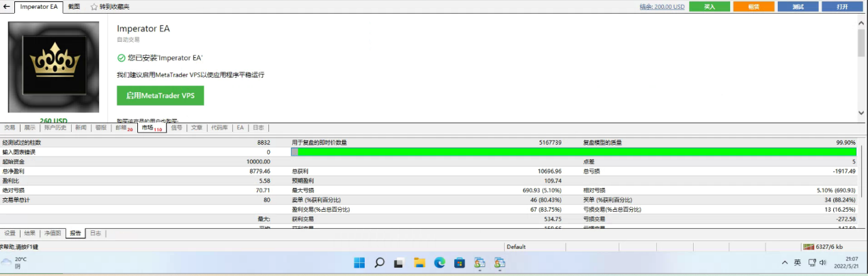Switch to the 信号 tab
This screenshot has height=276, width=868.
point(176,127)
